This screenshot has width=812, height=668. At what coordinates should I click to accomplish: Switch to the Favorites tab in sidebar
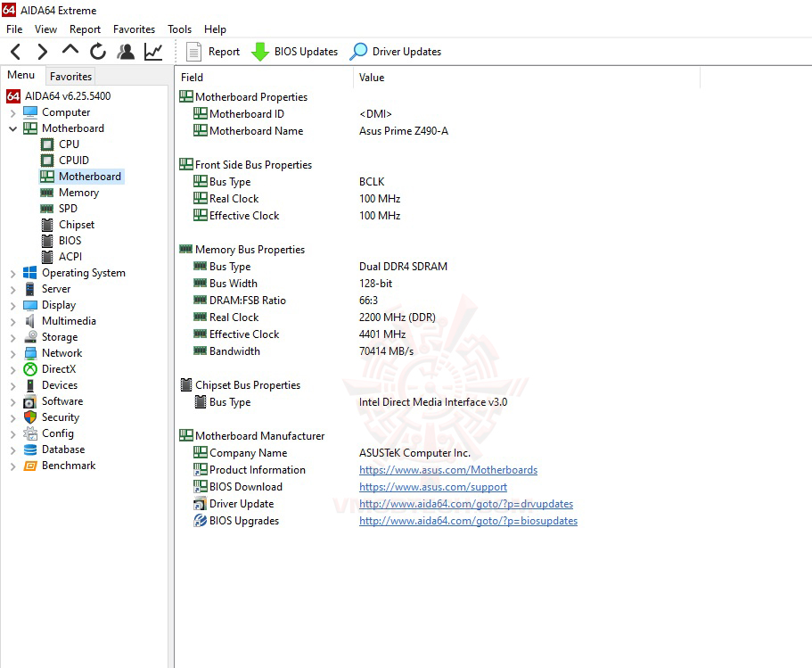(71, 76)
